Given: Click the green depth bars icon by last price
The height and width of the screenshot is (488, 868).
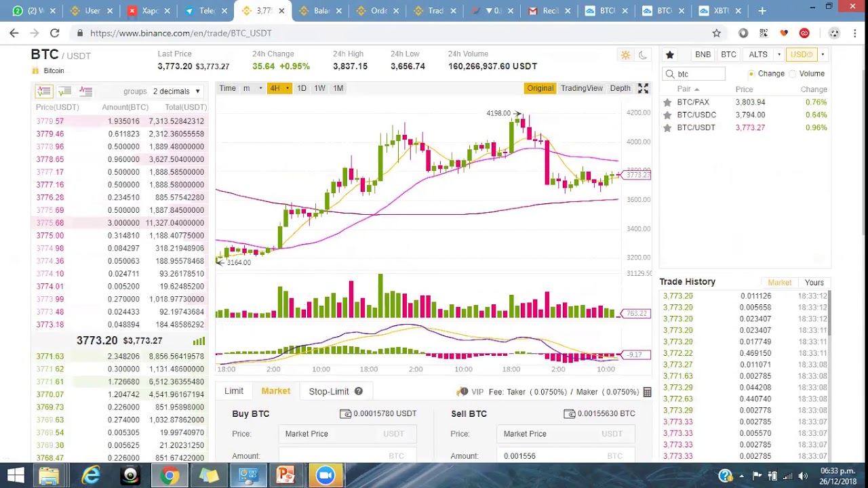Looking at the screenshot, I should (199, 341).
